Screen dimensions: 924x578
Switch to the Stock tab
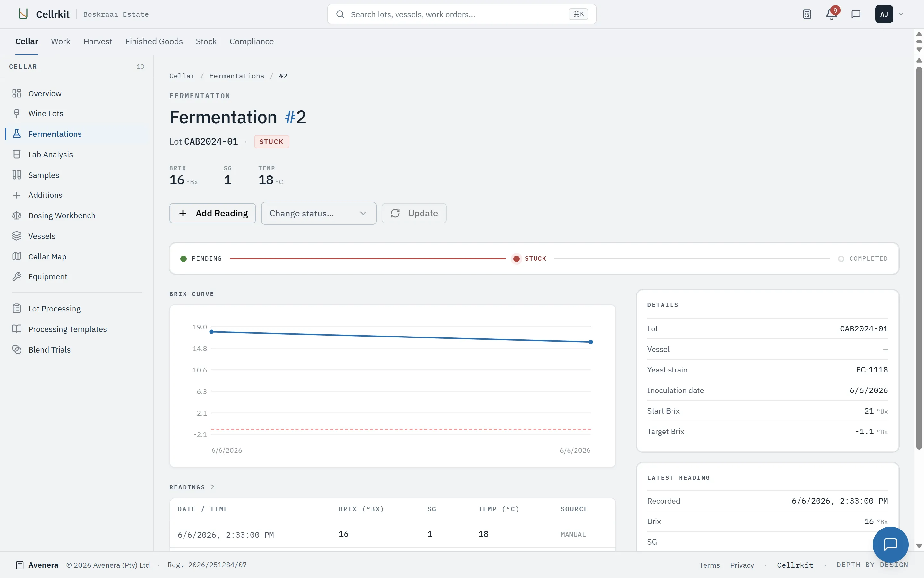tap(206, 41)
